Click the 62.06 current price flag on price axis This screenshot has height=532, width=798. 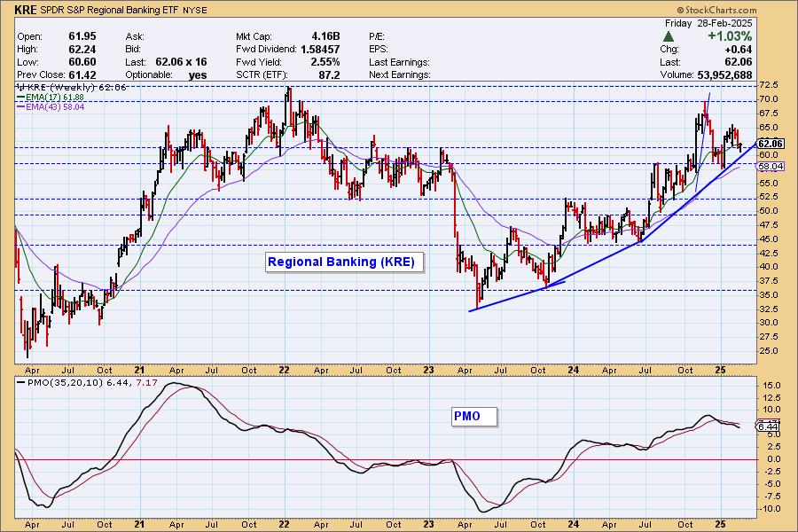pos(771,144)
